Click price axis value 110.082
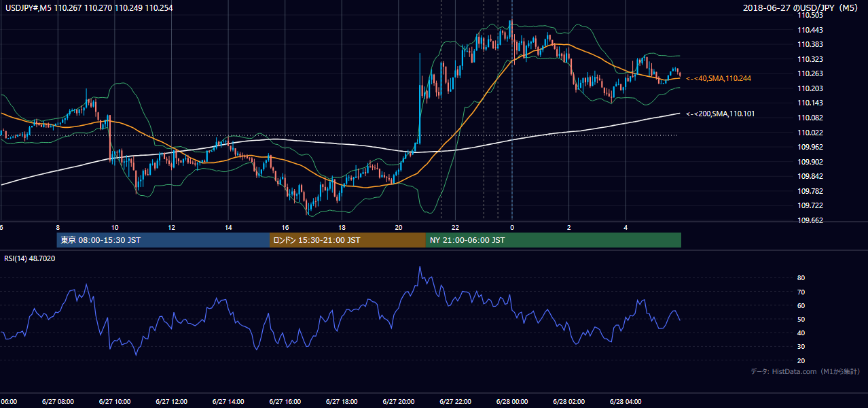The width and height of the screenshot is (868, 408). pyautogui.click(x=810, y=118)
